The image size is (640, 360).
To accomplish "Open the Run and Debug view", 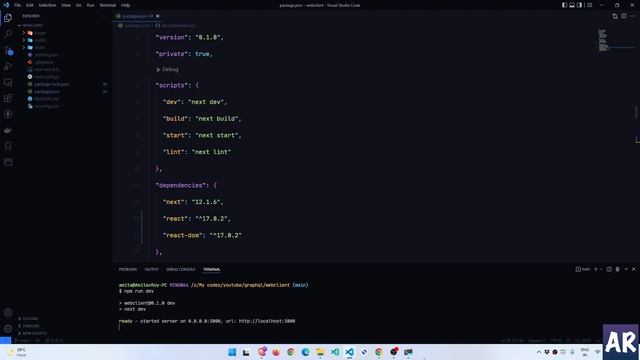I will [8, 66].
